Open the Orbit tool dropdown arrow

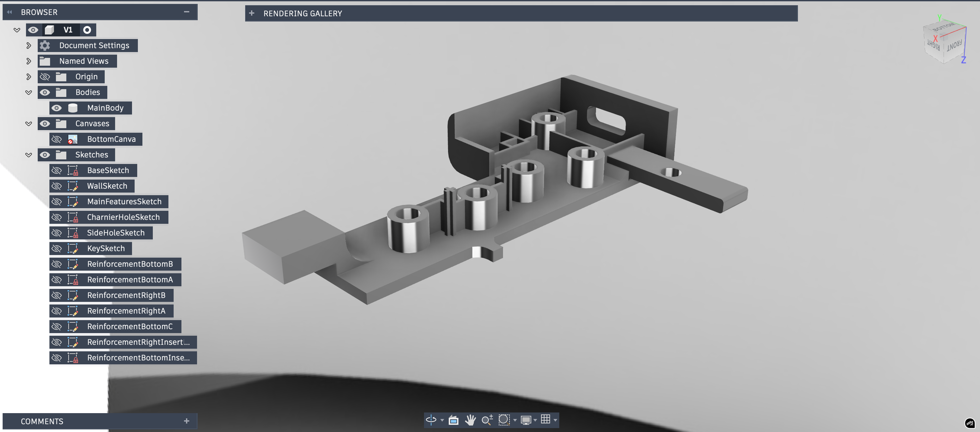point(442,420)
